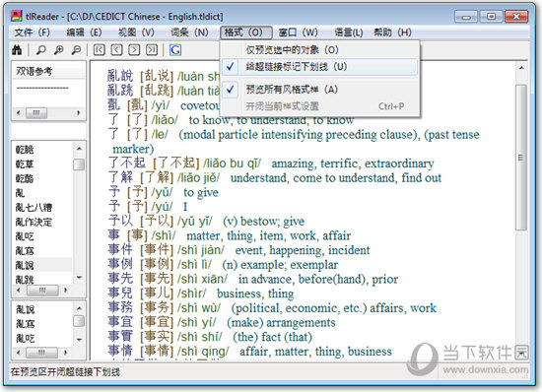Click bottom history list horizontal scroll right arrow

[x=65, y=353]
